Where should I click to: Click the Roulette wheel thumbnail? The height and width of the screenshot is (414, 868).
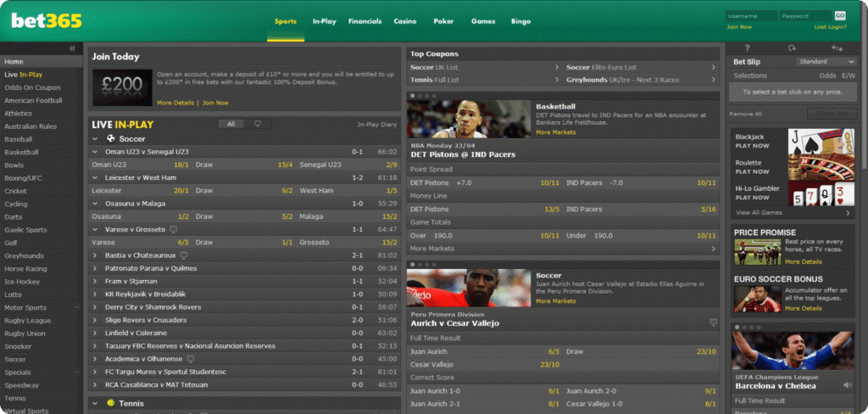(821, 167)
